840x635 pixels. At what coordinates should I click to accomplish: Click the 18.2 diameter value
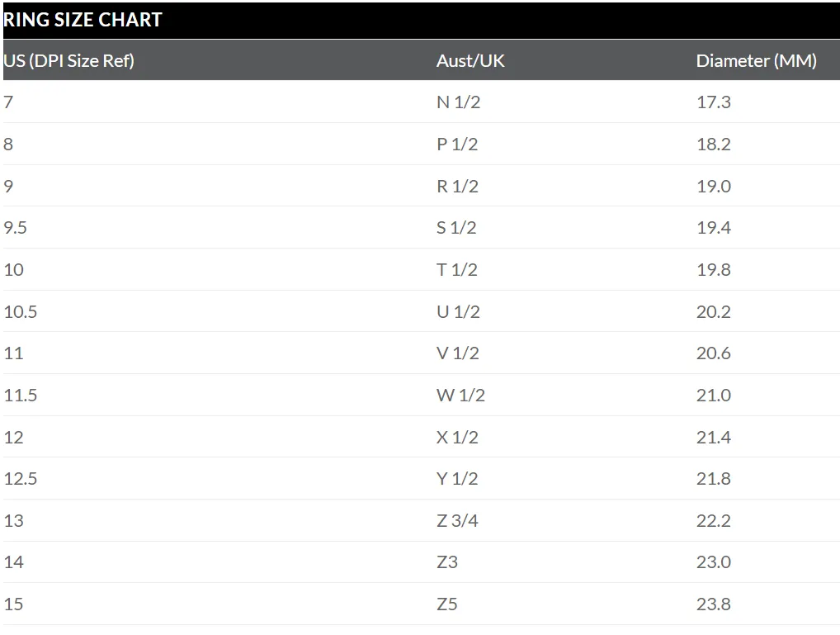(713, 145)
